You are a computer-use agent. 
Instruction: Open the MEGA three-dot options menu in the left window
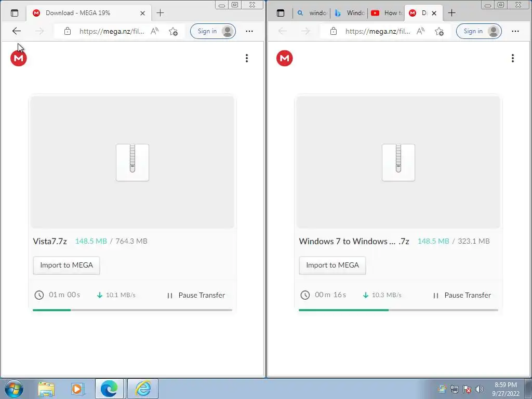coord(247,58)
